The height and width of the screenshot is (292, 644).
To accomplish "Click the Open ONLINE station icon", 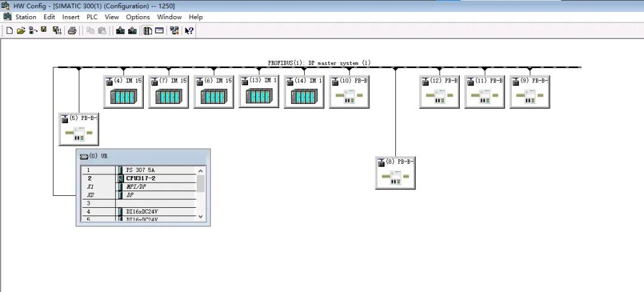I will coord(33,30).
